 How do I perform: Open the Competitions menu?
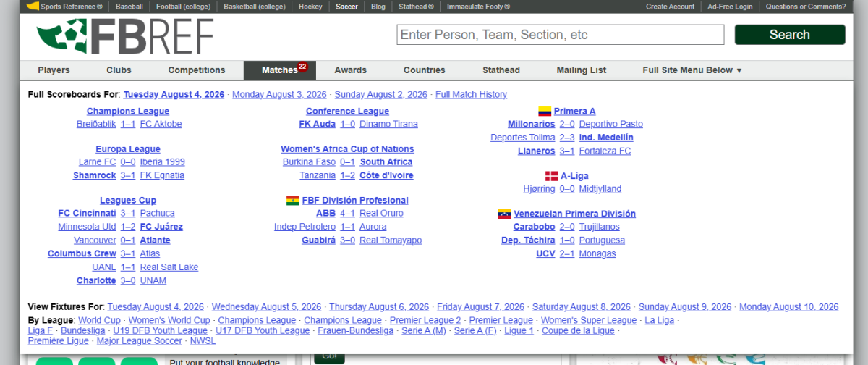[x=197, y=70]
